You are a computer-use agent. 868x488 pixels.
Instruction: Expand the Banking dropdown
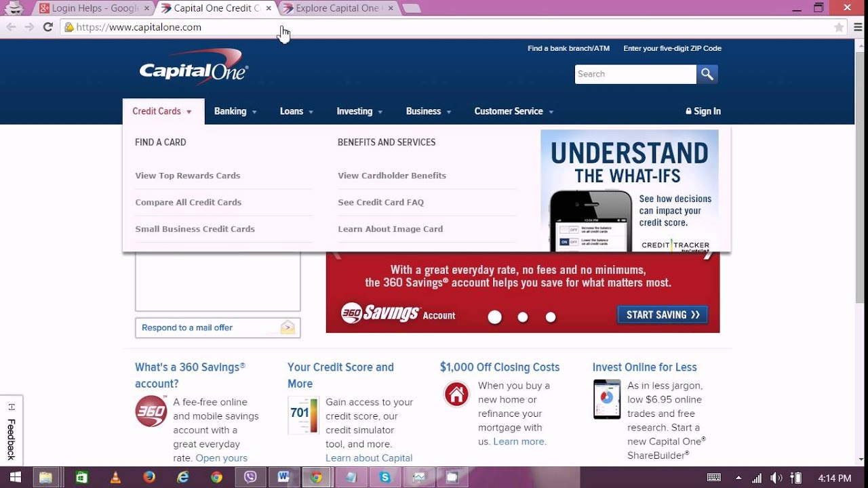[x=235, y=111]
